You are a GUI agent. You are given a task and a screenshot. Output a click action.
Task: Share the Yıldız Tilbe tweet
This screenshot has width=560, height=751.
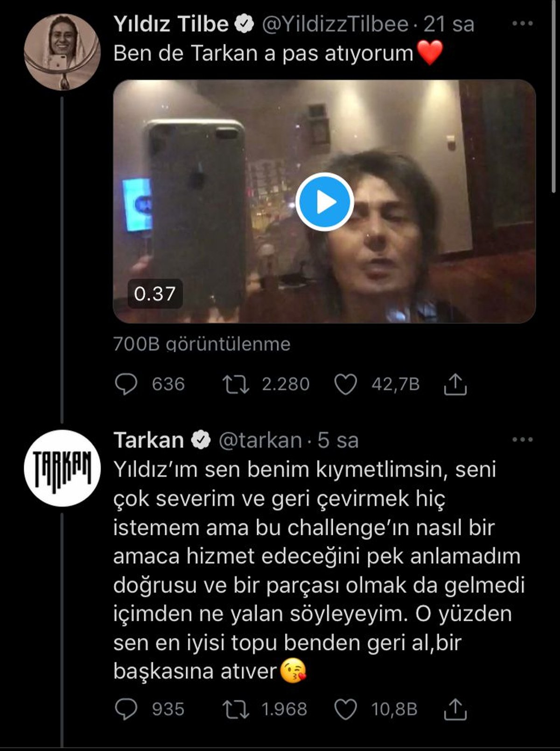click(455, 384)
